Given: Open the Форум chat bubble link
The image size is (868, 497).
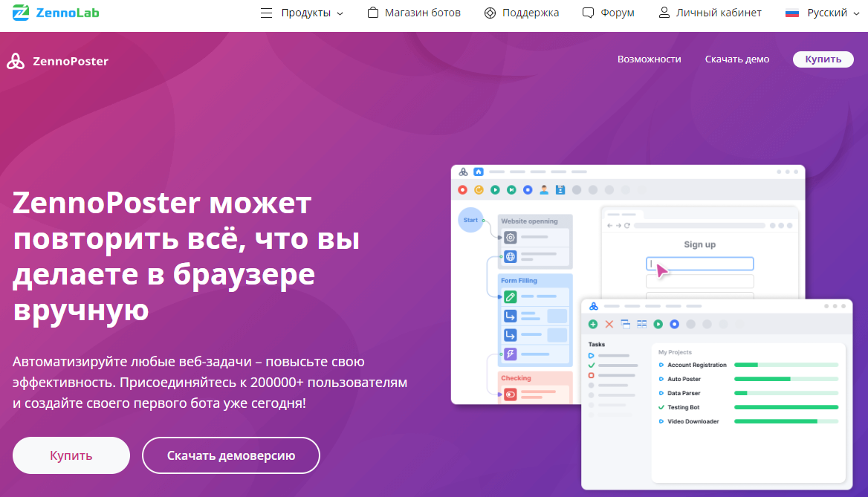Looking at the screenshot, I should point(609,13).
